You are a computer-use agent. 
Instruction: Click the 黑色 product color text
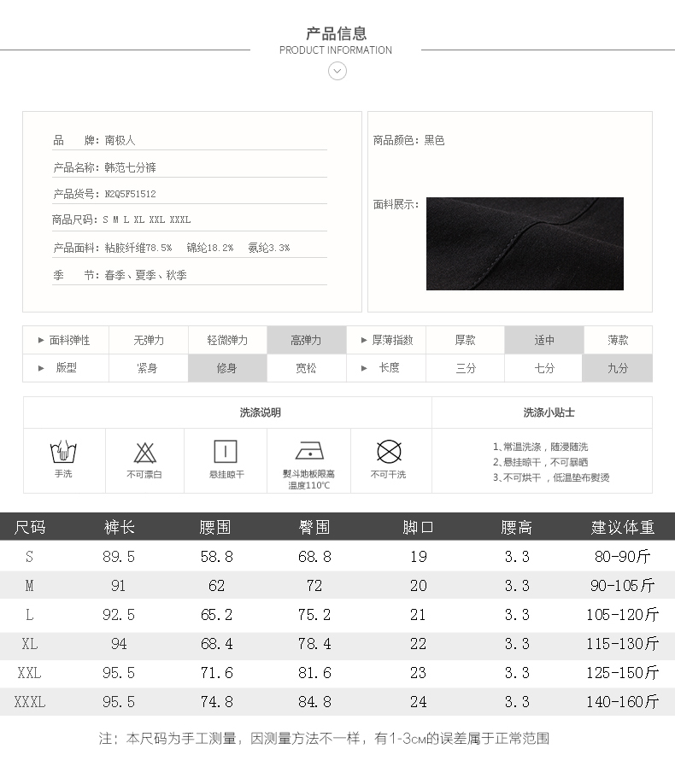point(434,140)
